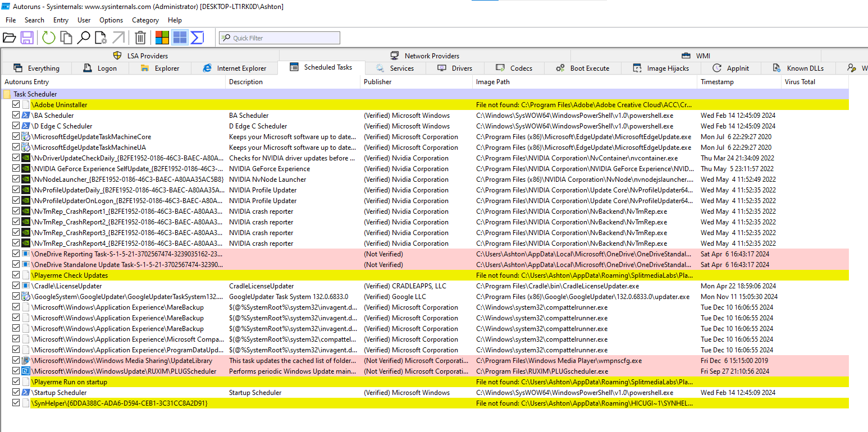Switch to the Services tab

(395, 68)
